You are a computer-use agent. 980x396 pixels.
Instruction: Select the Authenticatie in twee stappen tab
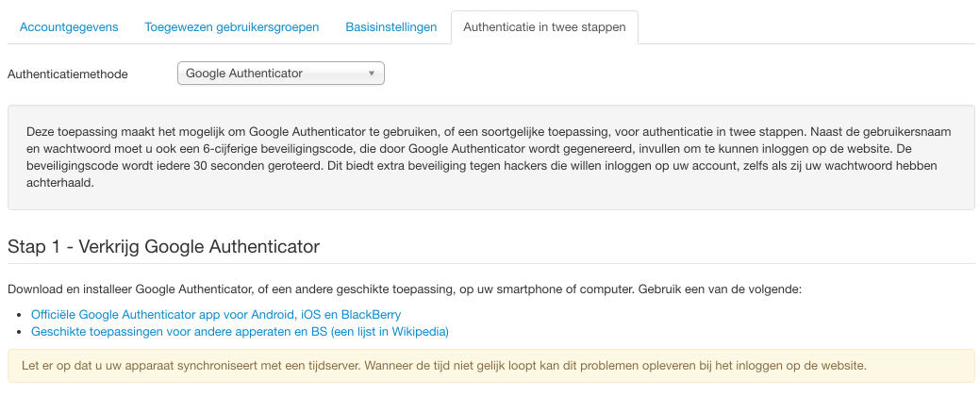(x=544, y=27)
